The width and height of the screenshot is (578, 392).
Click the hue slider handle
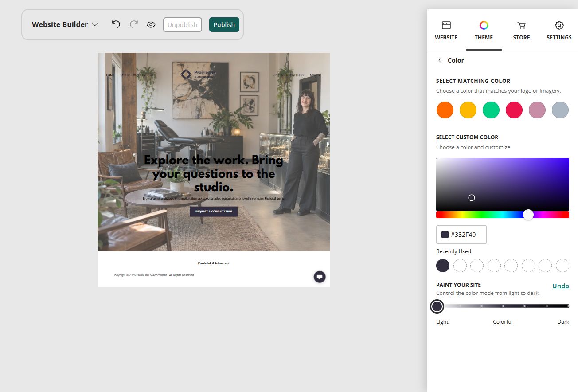[x=528, y=215]
